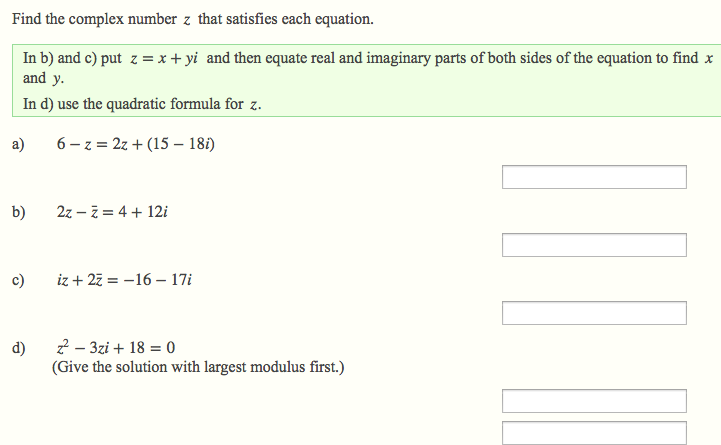This screenshot has height=445, width=721.
Task: Click the 'z = x + yi' expression in the hint
Action: point(164,59)
